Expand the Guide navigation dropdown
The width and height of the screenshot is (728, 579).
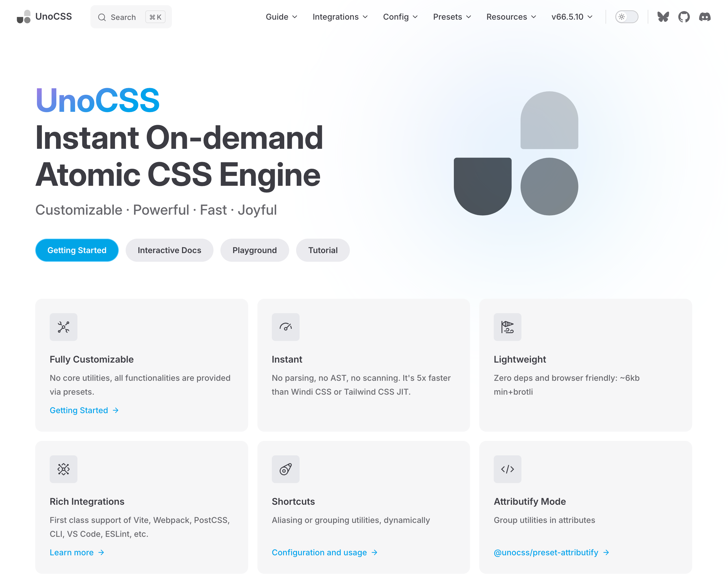(281, 17)
